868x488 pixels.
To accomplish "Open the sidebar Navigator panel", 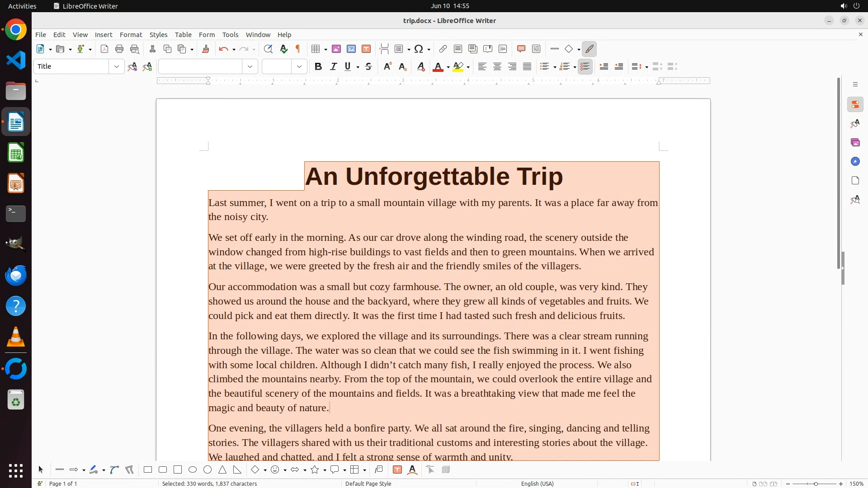I will 855,162.
